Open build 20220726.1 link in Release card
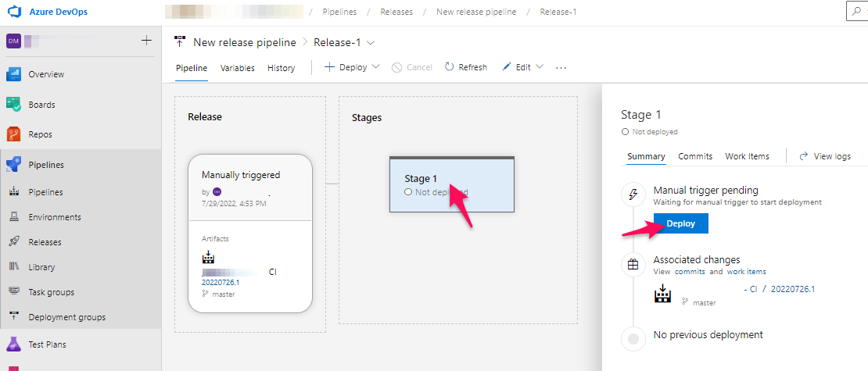868x371 pixels. click(221, 283)
